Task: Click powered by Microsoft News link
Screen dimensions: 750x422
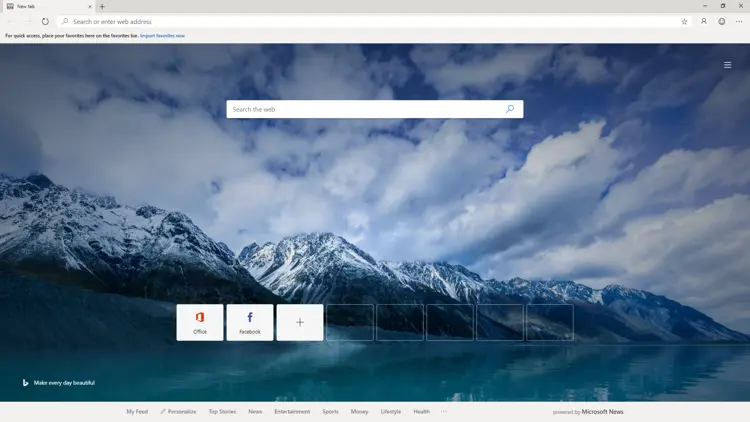Action: (588, 411)
